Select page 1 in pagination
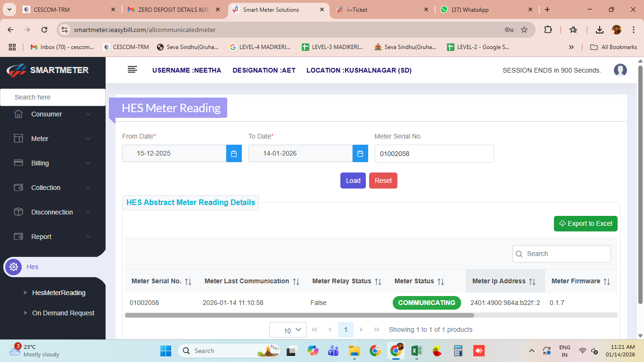Image resolution: width=644 pixels, height=362 pixels. tap(346, 329)
